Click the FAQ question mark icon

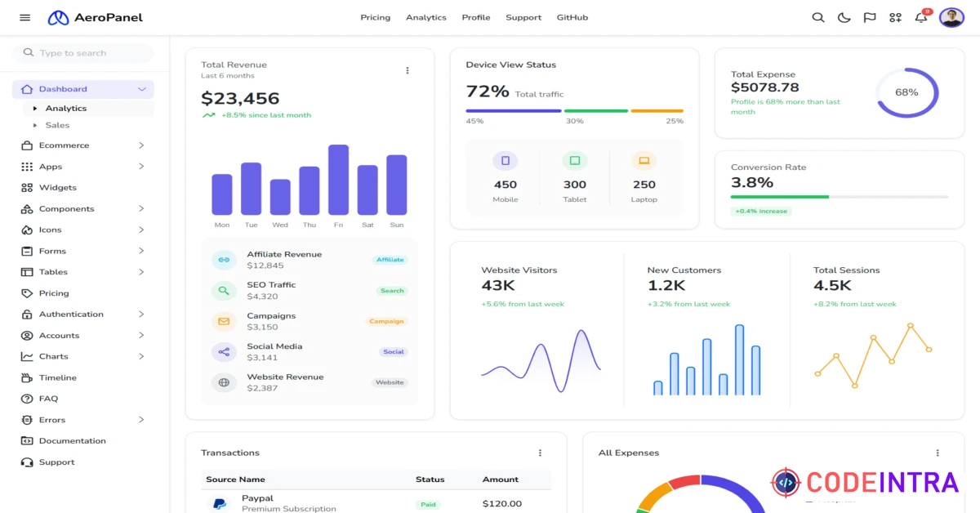pyautogui.click(x=27, y=399)
